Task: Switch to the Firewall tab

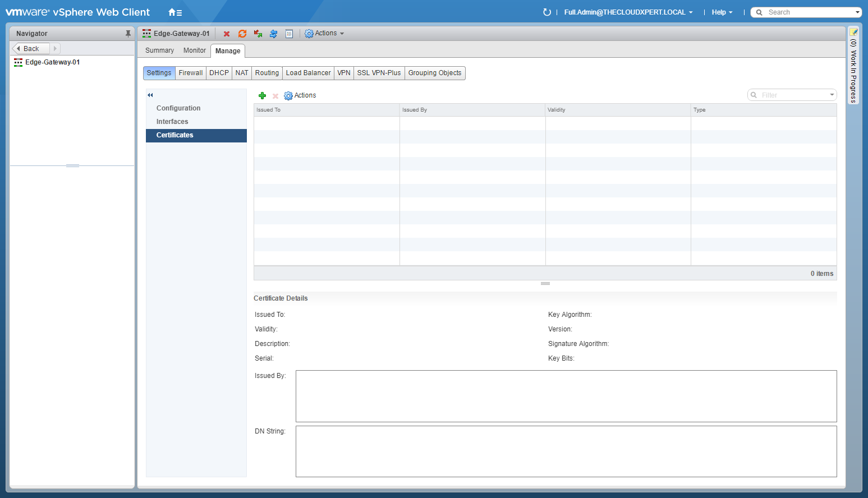Action: pos(191,73)
